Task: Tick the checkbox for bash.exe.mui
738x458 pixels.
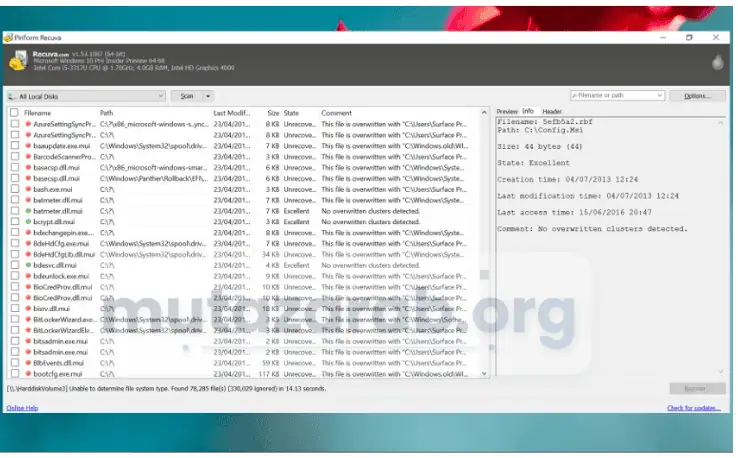Action: [x=15, y=189]
